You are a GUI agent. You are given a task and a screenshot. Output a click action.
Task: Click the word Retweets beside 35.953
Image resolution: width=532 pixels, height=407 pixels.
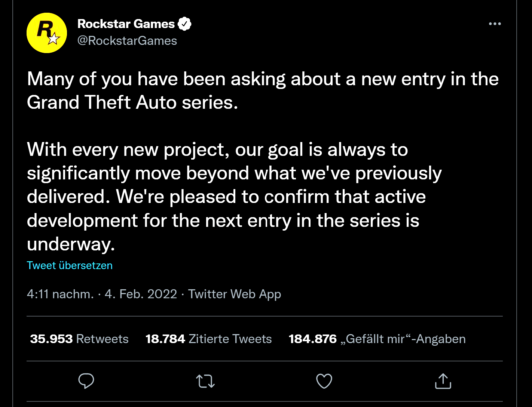[102, 339]
